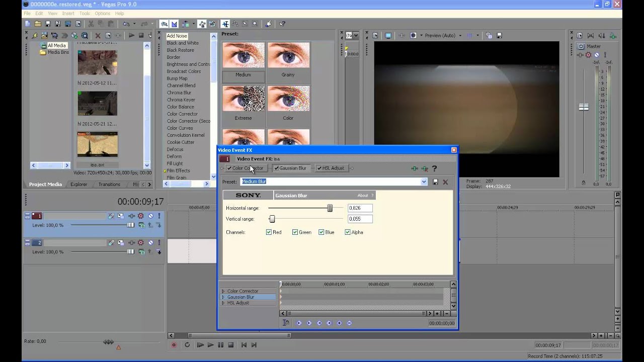Screen dimensions: 644x362
Task: Click the What's This help icon
Action: (x=283, y=24)
